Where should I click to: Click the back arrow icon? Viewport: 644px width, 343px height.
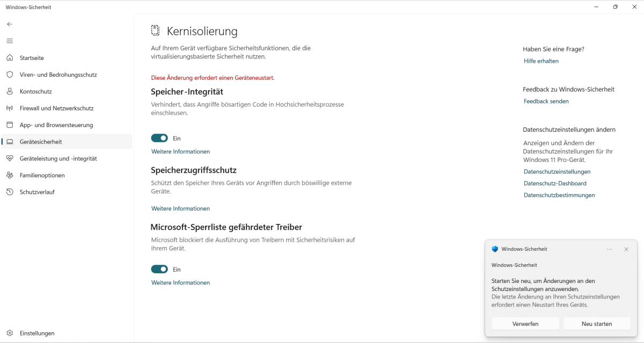click(x=10, y=24)
